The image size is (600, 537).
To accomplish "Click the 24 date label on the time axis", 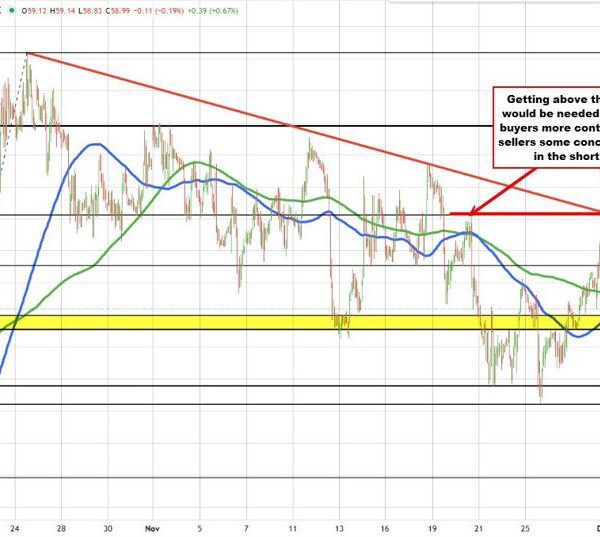I will (x=15, y=526).
